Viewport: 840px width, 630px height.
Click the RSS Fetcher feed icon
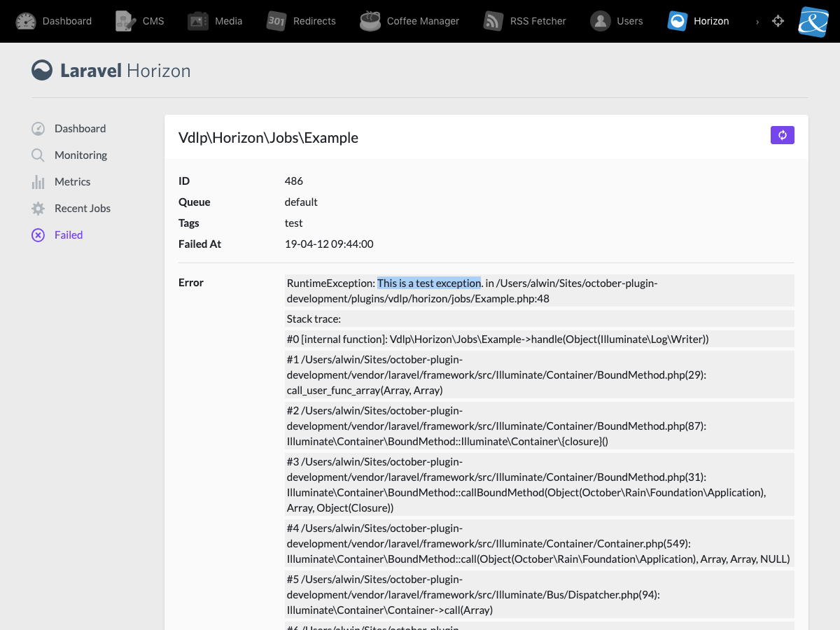click(x=493, y=21)
